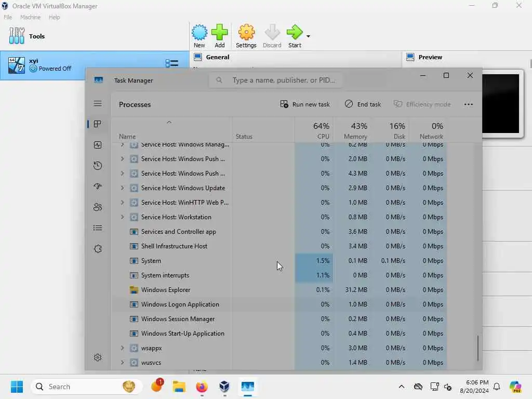Open the Start button dropdown arrow in VirtualBox

coord(308,36)
